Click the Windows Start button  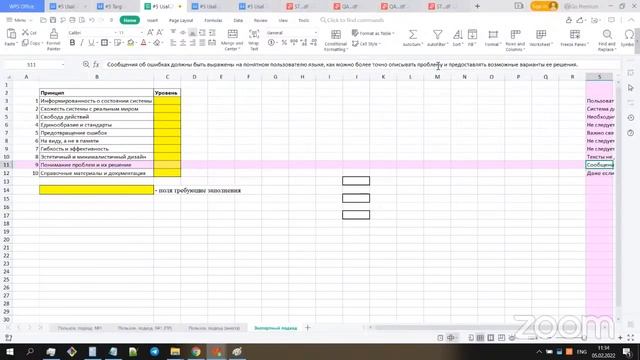click(9, 352)
